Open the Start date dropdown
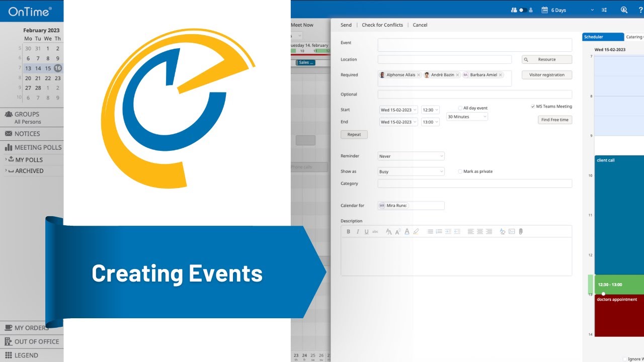The height and width of the screenshot is (362, 644). 398,110
